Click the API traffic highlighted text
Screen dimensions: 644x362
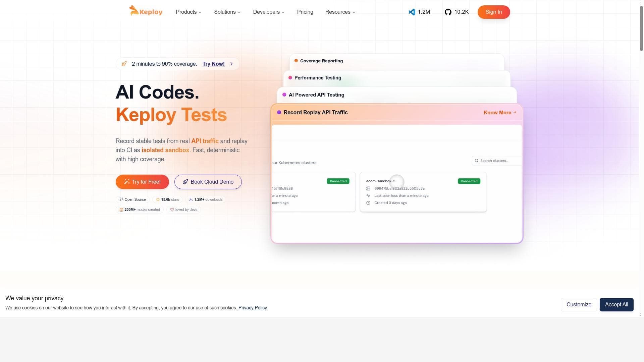pyautogui.click(x=205, y=141)
